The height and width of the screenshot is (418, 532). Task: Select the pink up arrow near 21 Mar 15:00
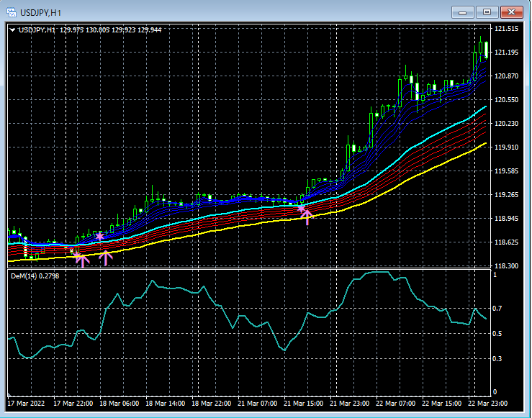[307, 217]
